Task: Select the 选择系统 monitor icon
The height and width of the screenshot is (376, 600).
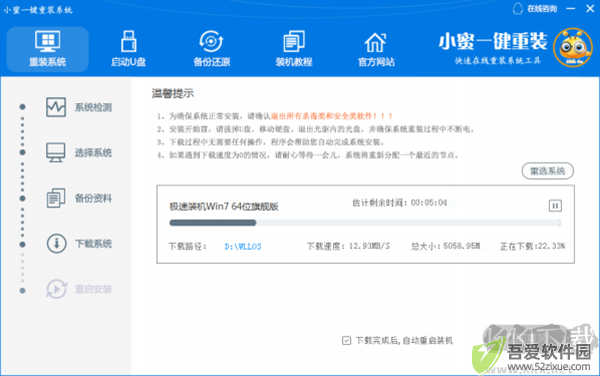Action: click(56, 153)
